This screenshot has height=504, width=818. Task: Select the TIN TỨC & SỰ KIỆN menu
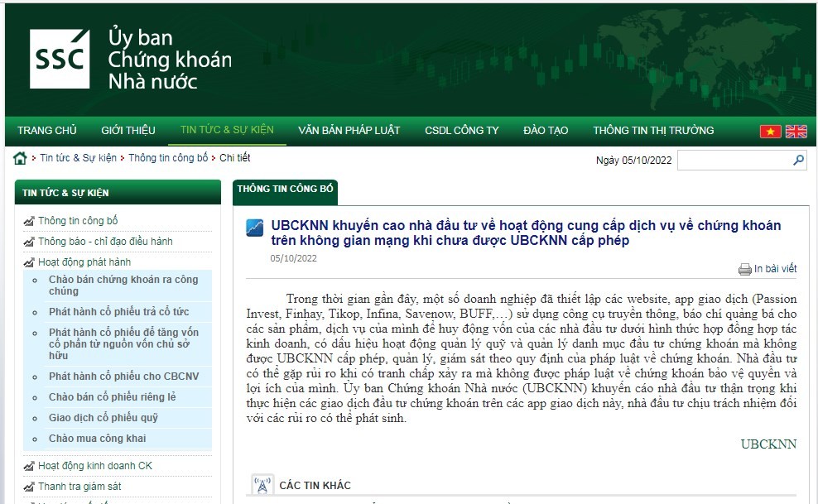coord(227,130)
